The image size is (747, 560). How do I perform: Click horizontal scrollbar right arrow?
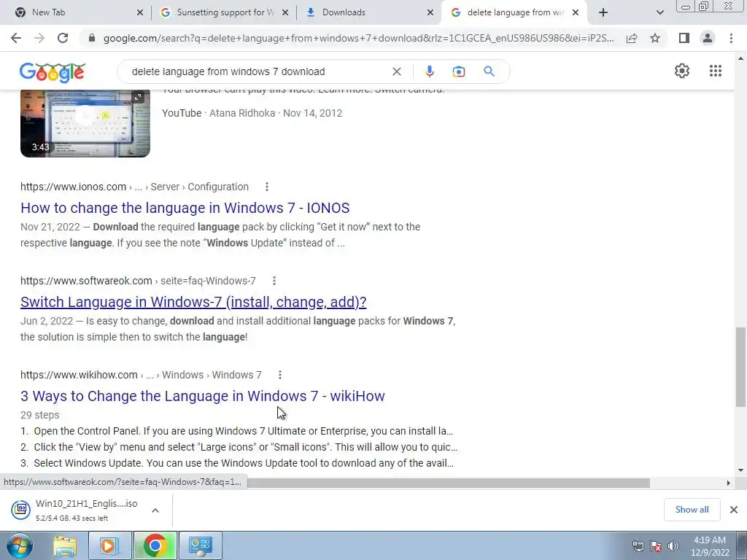(728, 483)
